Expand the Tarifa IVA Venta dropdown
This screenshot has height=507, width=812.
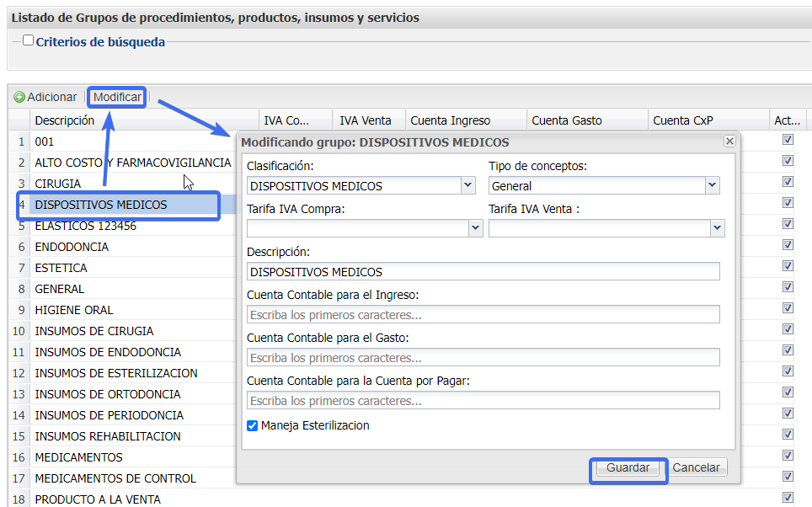point(717,227)
